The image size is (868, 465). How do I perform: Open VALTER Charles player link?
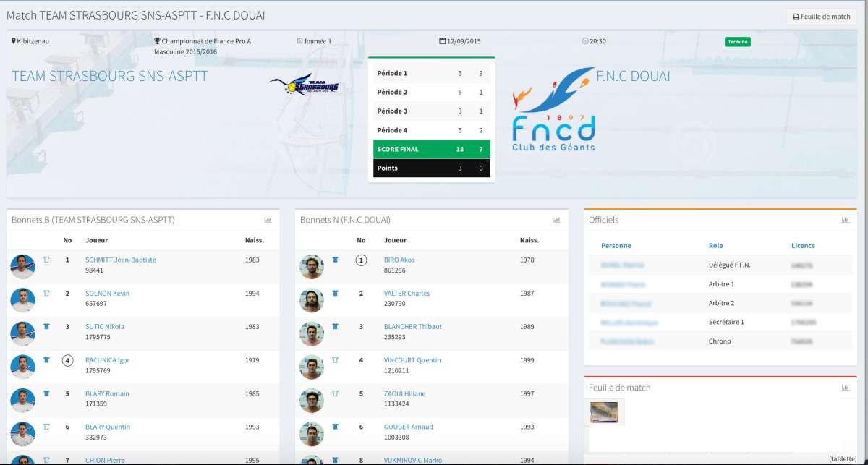point(407,294)
